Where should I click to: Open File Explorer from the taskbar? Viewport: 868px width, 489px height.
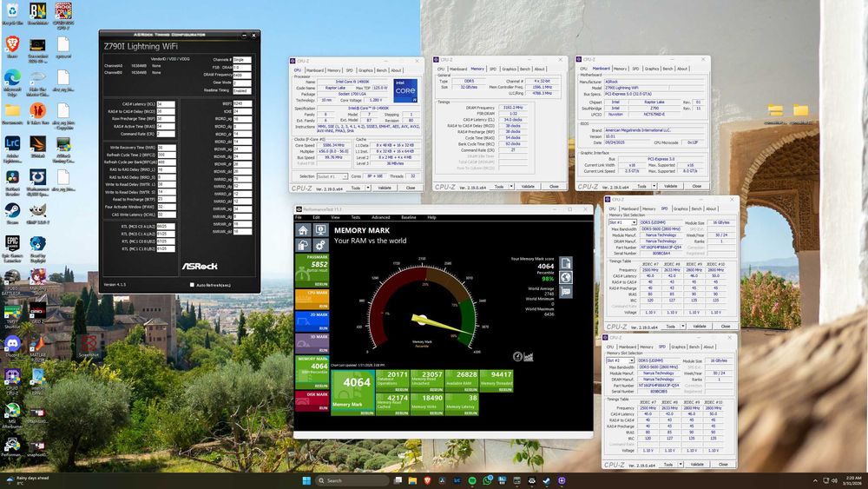click(x=412, y=480)
